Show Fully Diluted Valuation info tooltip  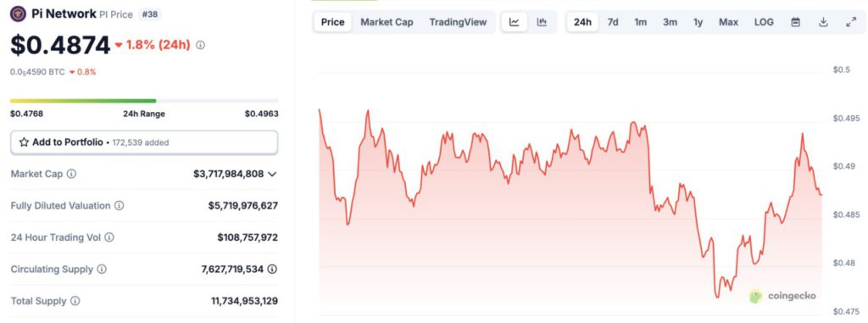[119, 205]
